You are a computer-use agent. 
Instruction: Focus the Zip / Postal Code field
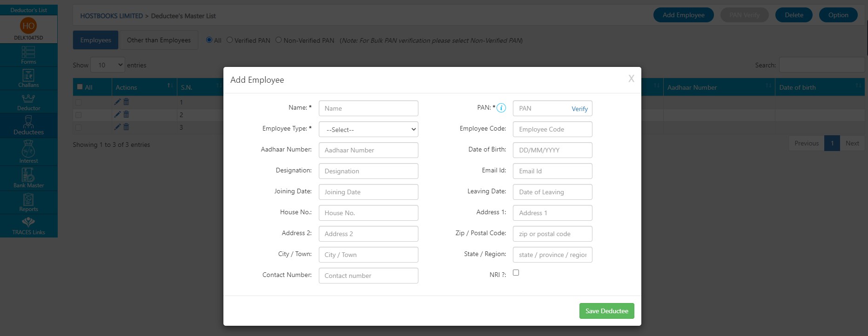[x=552, y=234]
